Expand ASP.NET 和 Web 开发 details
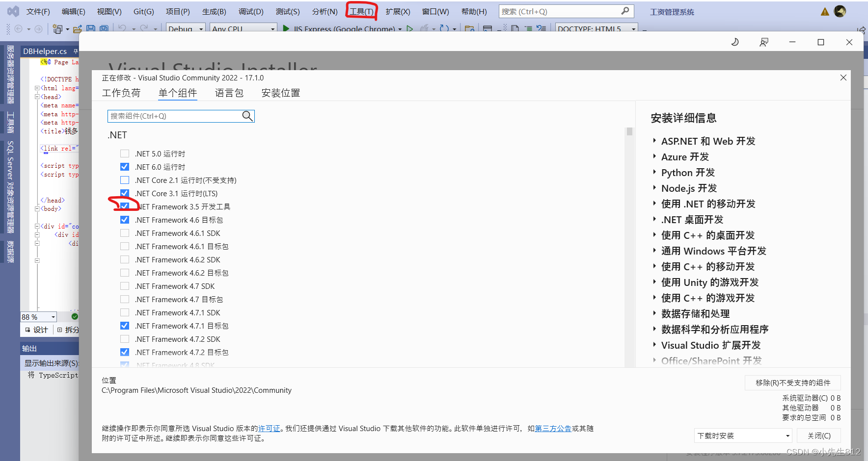This screenshot has height=461, width=868. 654,141
